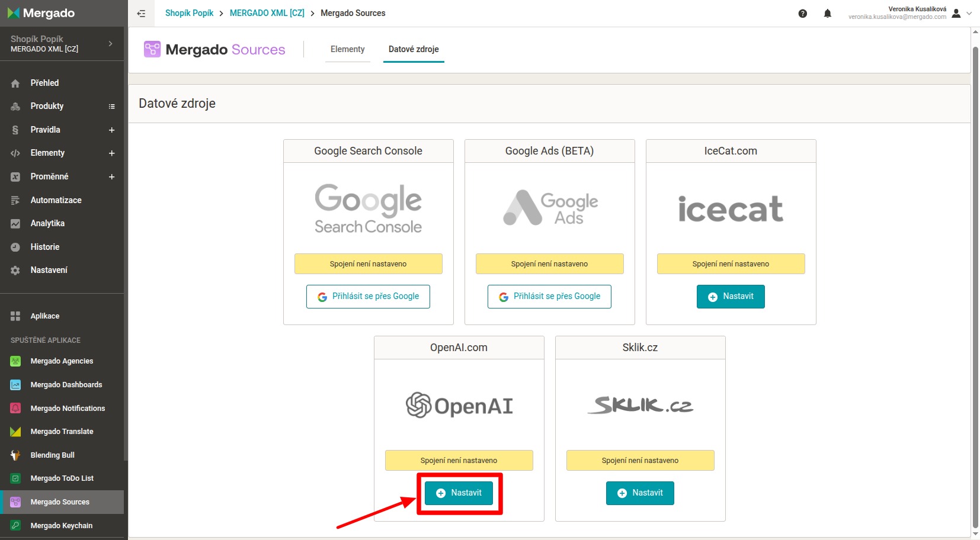Image resolution: width=980 pixels, height=540 pixels.
Task: Open the help question mark icon
Action: click(x=802, y=14)
